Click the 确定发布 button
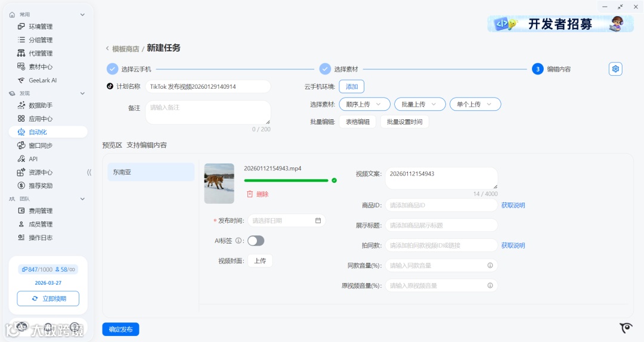The width and height of the screenshot is (644, 342). click(x=120, y=329)
